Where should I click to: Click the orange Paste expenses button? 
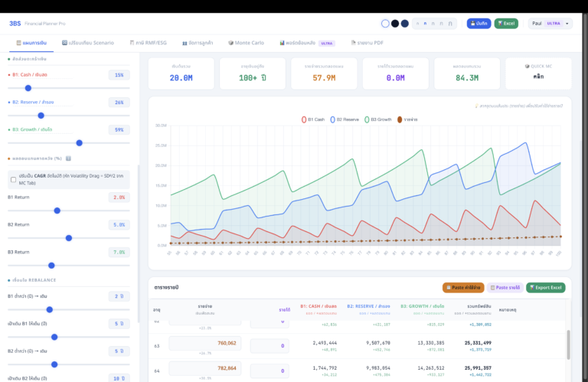click(x=463, y=288)
